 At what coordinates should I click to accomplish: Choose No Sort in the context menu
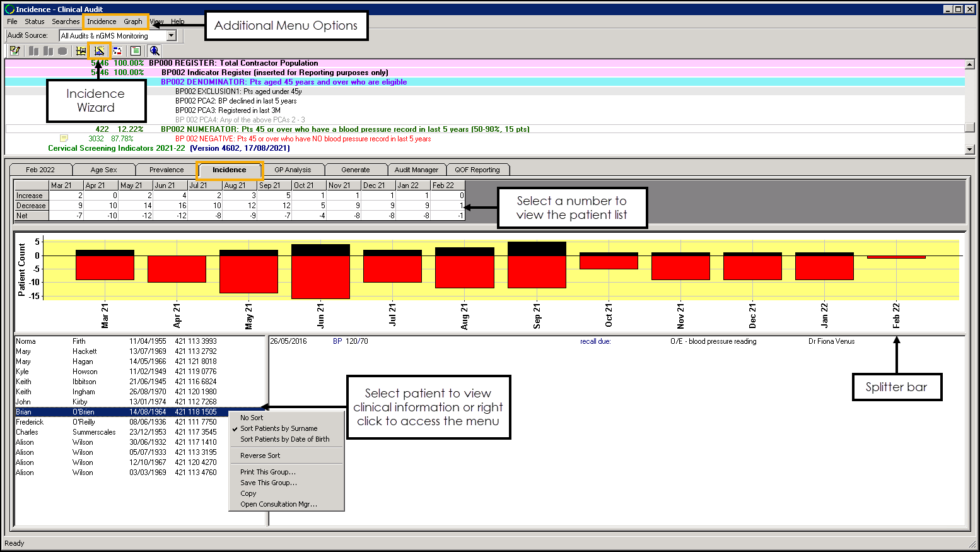[252, 418]
